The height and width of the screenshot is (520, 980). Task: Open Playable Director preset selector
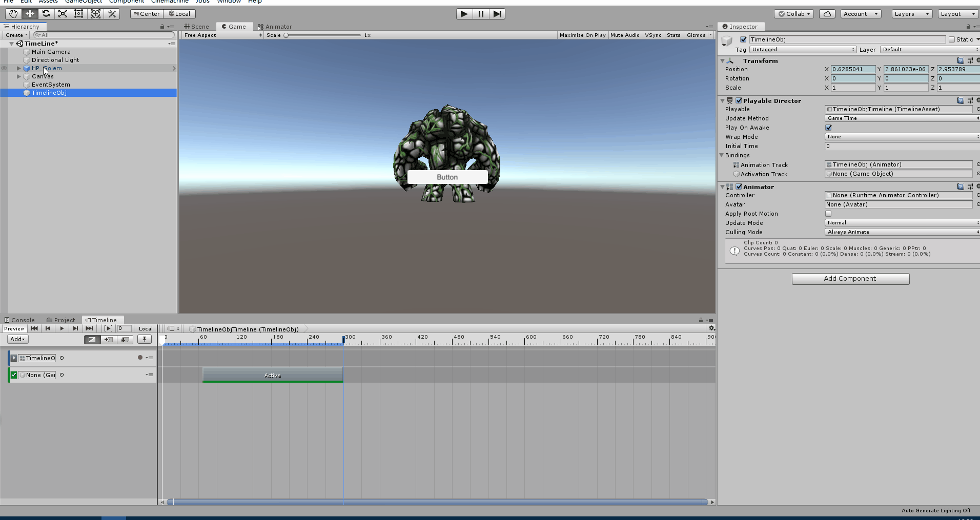coord(970,100)
